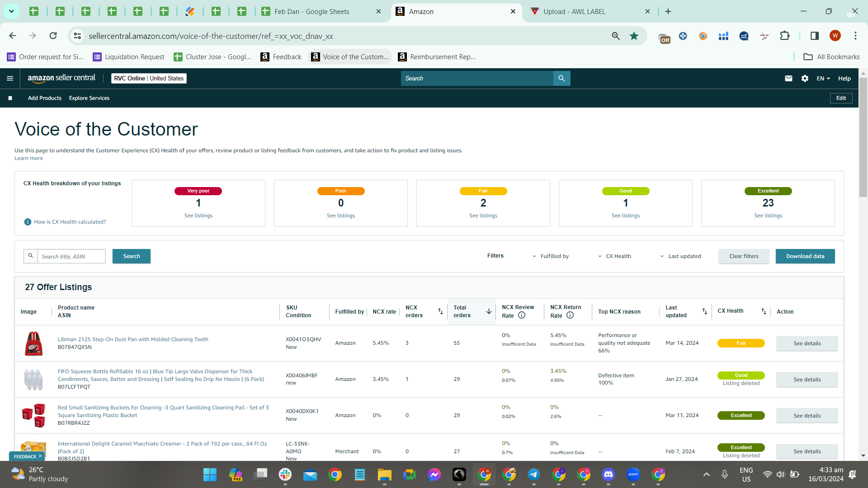Open the All Bookmarks folder
The width and height of the screenshot is (868, 488).
tap(831, 56)
